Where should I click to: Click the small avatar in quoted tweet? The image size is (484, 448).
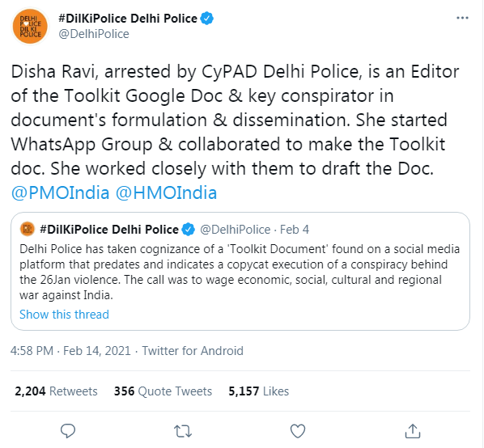[x=28, y=229]
